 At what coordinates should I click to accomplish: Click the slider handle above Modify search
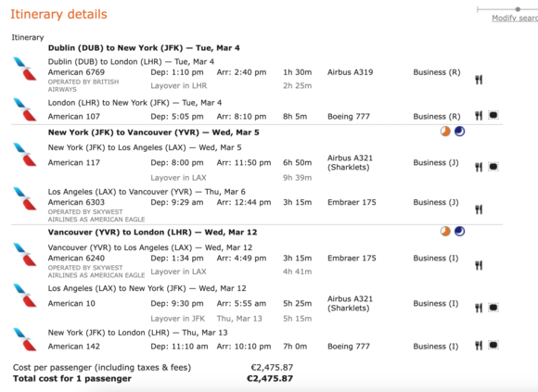click(518, 9)
